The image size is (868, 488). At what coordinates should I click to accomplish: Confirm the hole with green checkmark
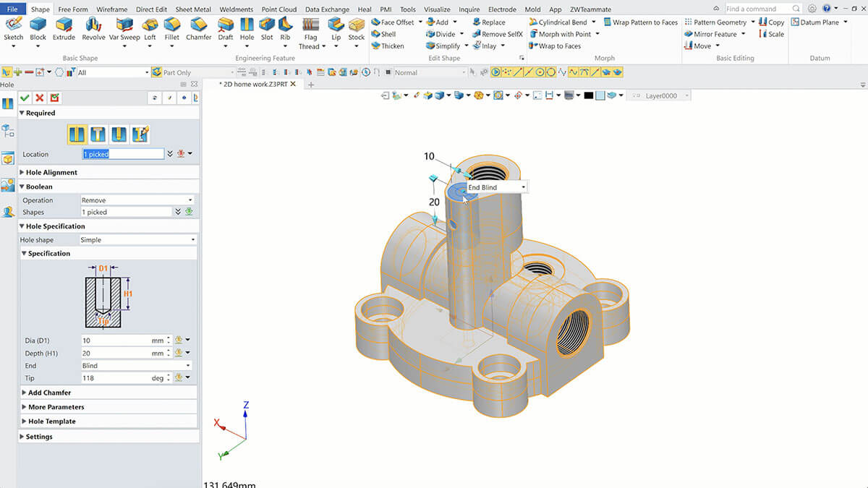(25, 98)
